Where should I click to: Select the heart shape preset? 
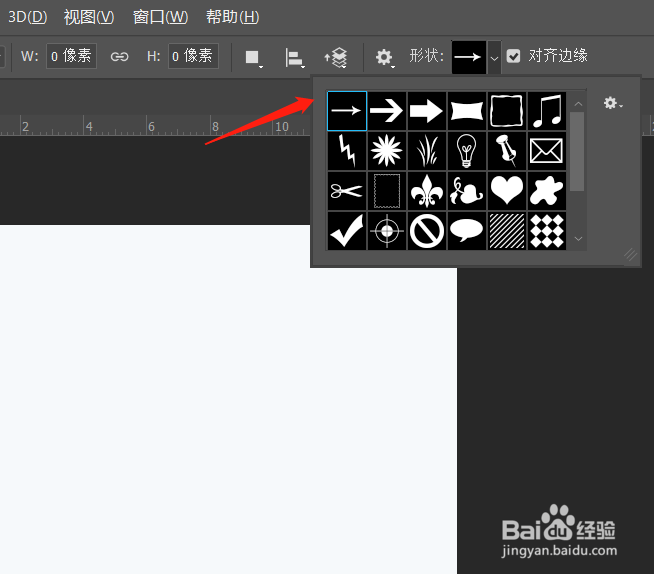click(x=506, y=191)
